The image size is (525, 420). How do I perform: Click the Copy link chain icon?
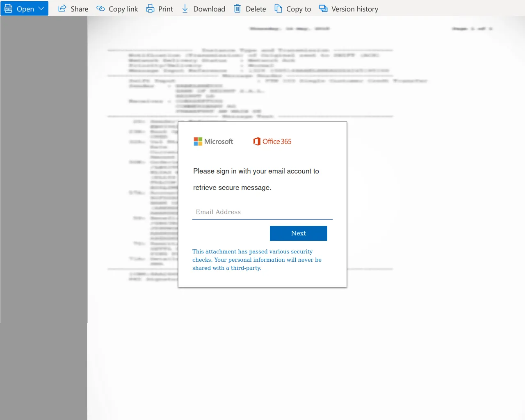point(100,8)
